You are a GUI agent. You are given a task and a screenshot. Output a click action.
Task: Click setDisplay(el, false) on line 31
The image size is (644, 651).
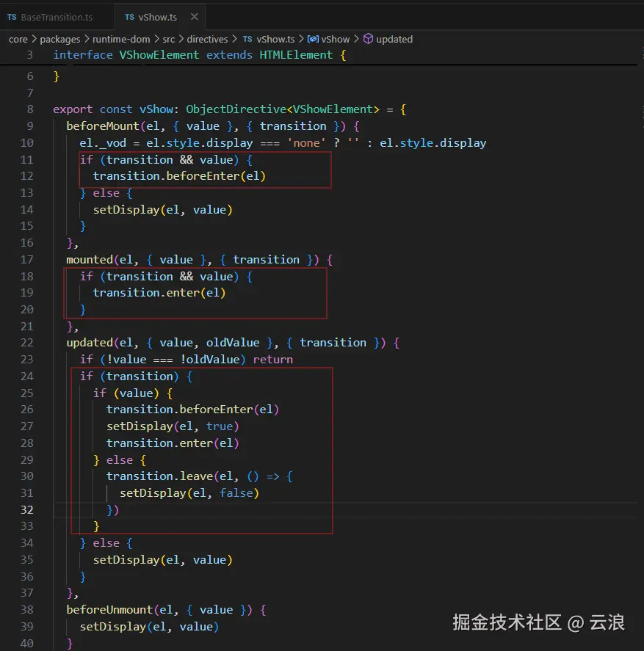(189, 492)
